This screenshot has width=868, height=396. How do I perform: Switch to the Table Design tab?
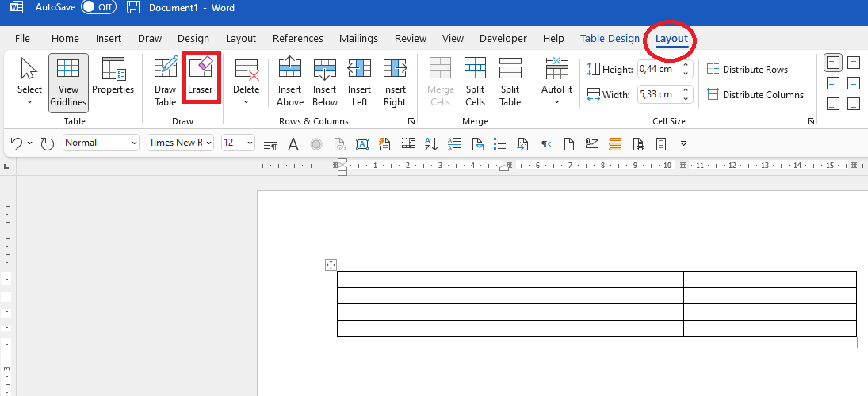point(610,39)
